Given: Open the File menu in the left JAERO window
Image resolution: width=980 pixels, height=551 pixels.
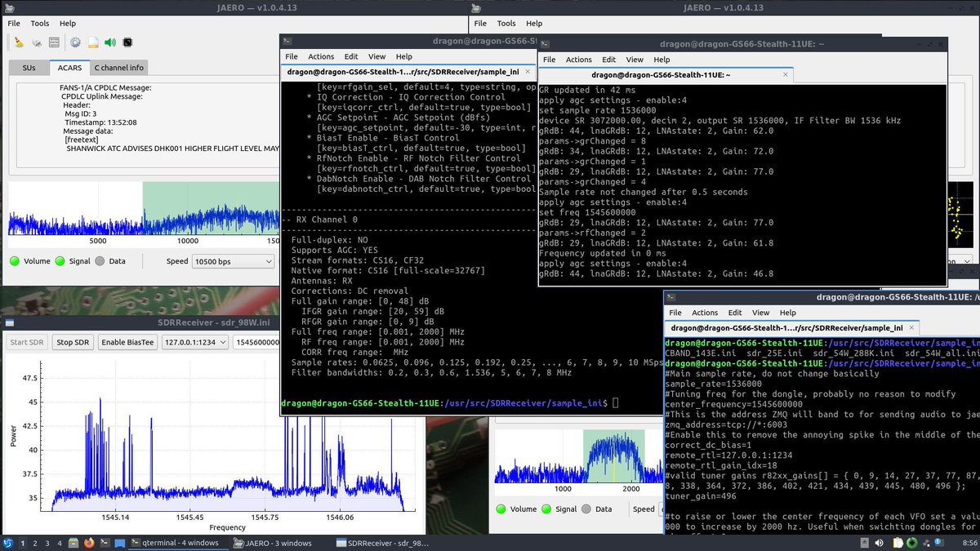Looking at the screenshot, I should click(x=15, y=24).
